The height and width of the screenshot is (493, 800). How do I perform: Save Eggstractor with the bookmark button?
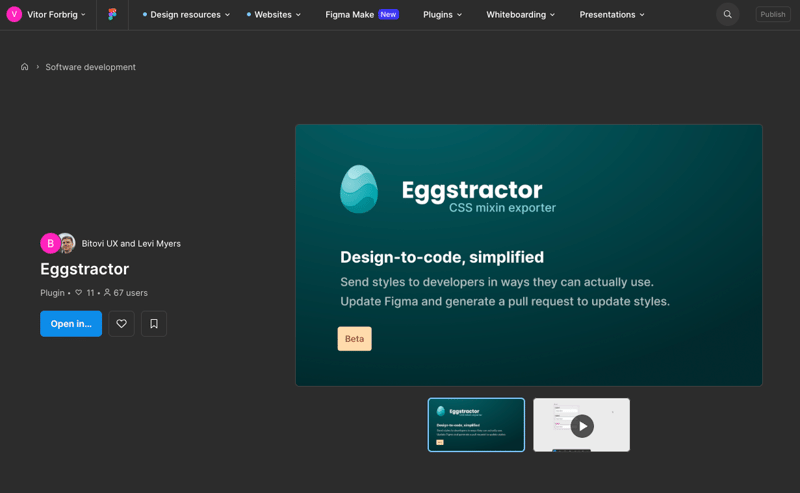point(154,324)
